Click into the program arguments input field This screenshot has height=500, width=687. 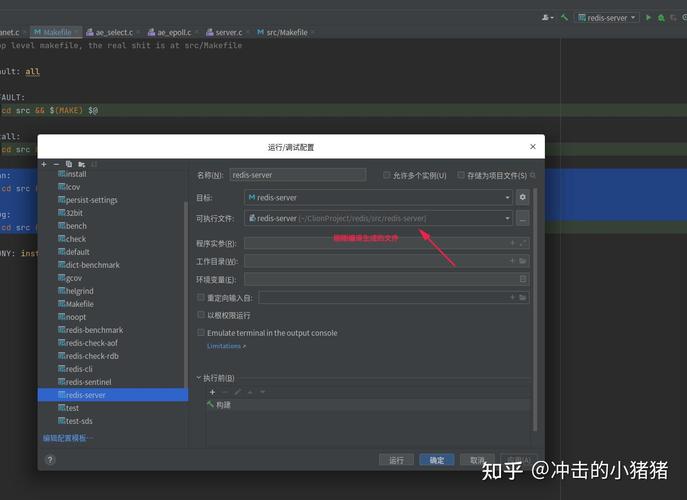coord(386,243)
